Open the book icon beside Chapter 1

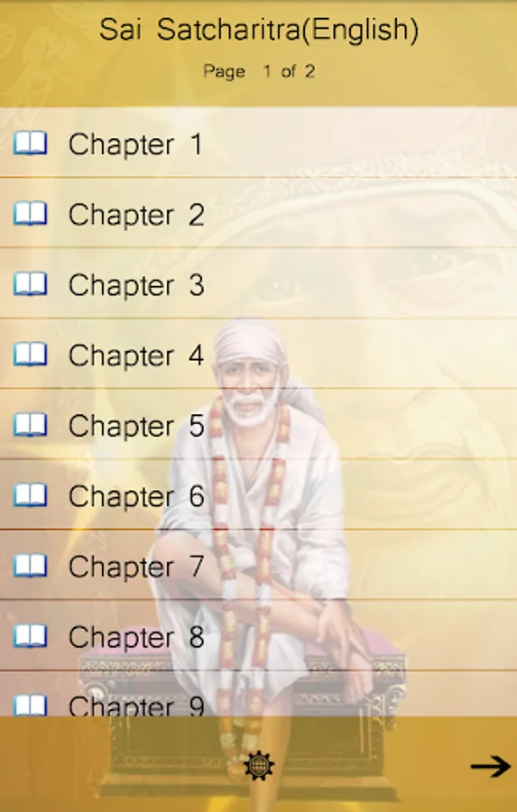tap(30, 143)
